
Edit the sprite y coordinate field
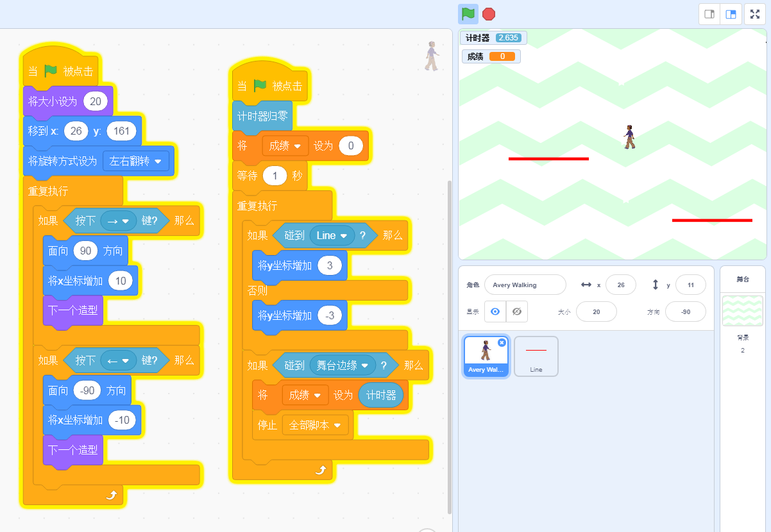690,285
